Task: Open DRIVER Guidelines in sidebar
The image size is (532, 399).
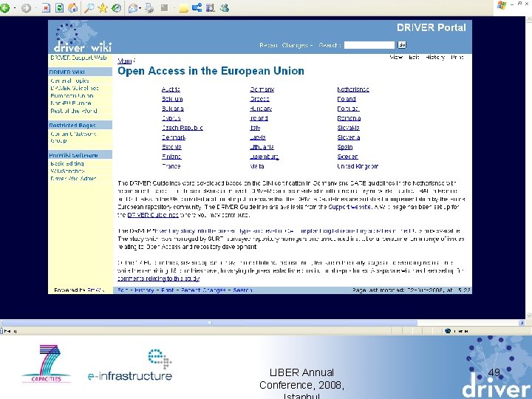Action: tap(75, 88)
